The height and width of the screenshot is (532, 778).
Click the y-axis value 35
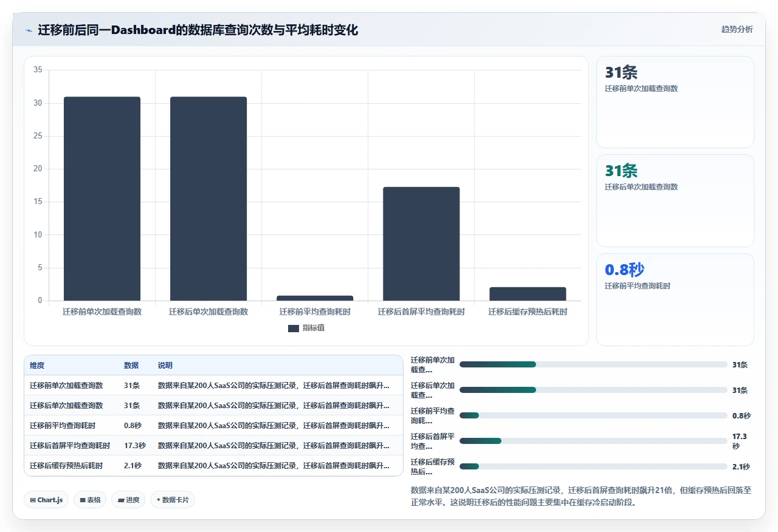click(38, 70)
